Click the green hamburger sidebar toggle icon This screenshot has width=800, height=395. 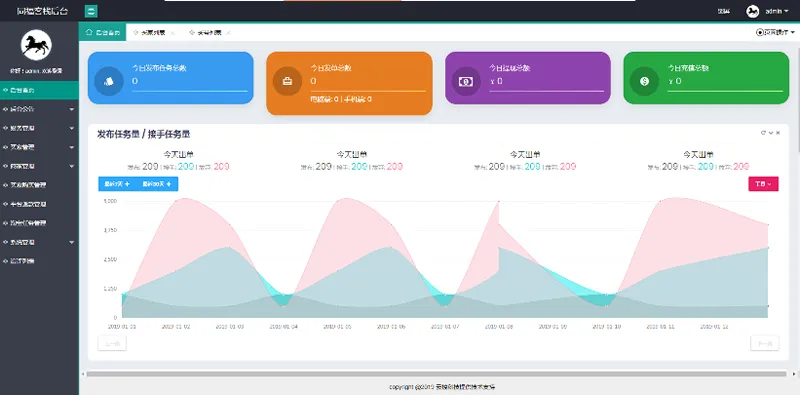tap(91, 11)
